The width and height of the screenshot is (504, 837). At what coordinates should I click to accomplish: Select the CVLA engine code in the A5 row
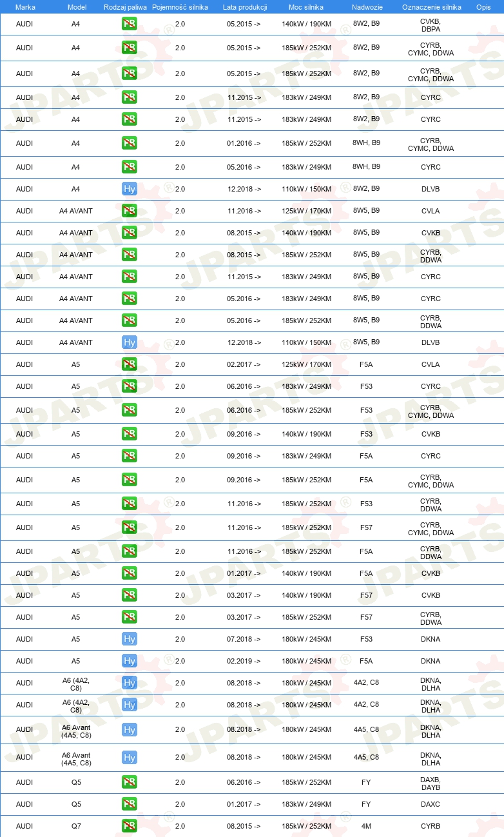pyautogui.click(x=431, y=364)
